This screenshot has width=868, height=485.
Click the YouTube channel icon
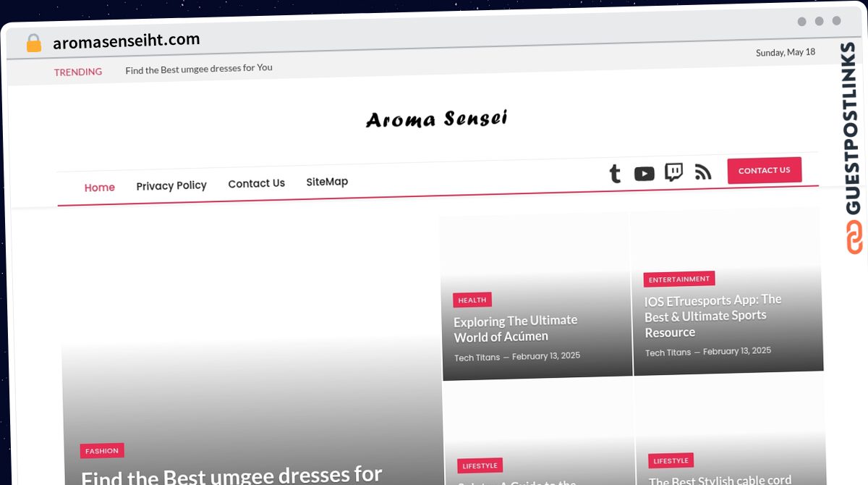point(644,174)
